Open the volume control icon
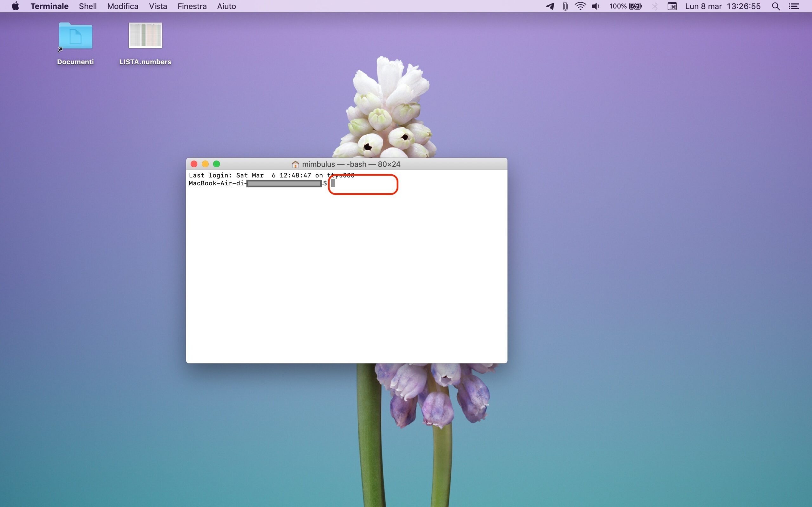Viewport: 812px width, 507px height. point(596,6)
